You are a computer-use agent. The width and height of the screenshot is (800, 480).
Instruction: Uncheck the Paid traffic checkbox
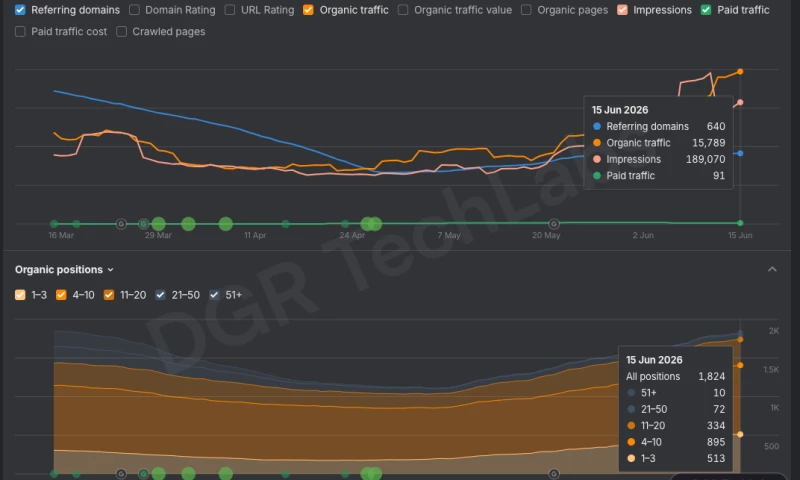tap(706, 10)
